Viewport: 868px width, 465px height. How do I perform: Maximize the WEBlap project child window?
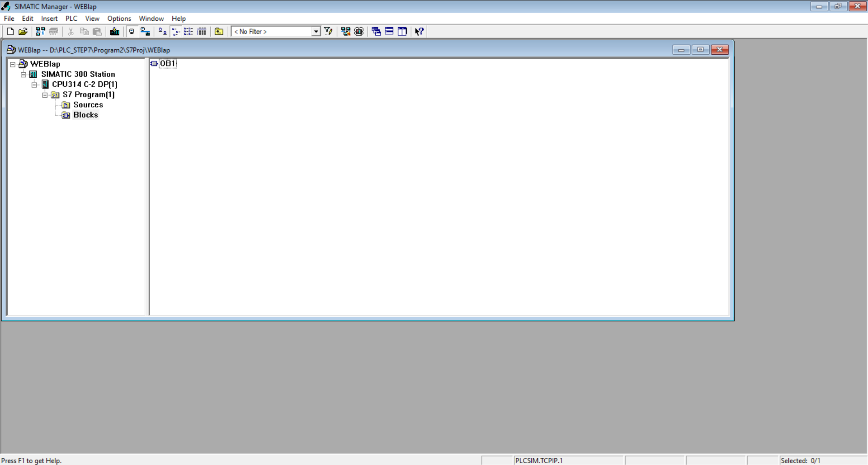click(x=700, y=50)
